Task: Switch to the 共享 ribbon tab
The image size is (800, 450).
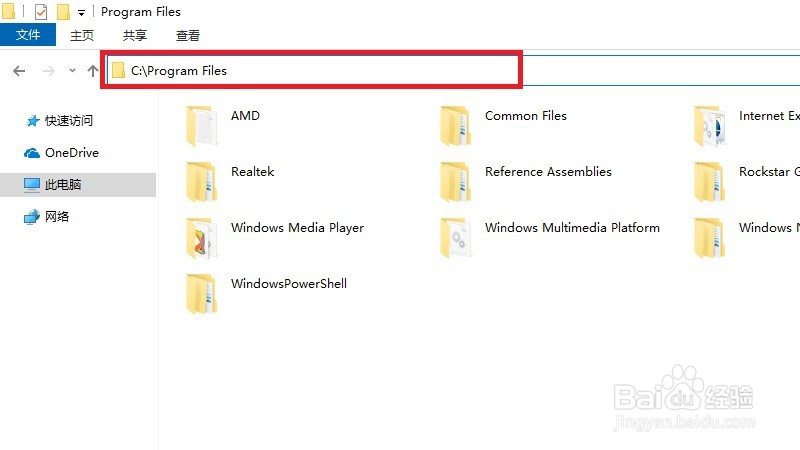Action: pyautogui.click(x=135, y=36)
